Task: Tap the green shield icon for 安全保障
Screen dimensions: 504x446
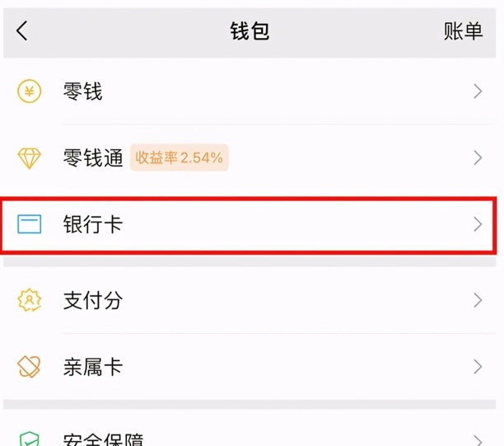Action: [30, 438]
